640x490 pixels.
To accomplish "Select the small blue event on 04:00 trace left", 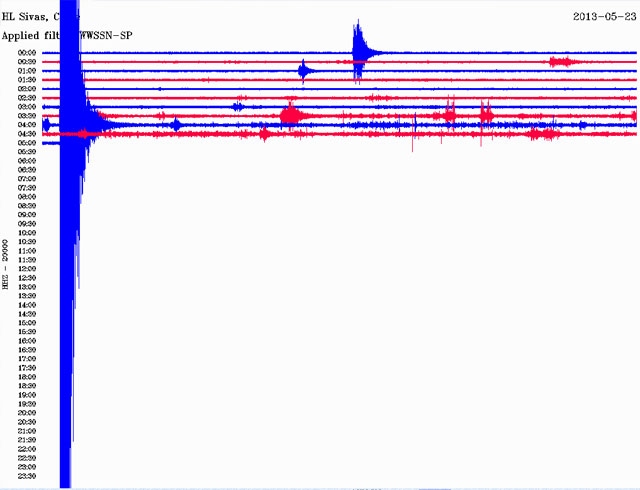I will coord(176,125).
